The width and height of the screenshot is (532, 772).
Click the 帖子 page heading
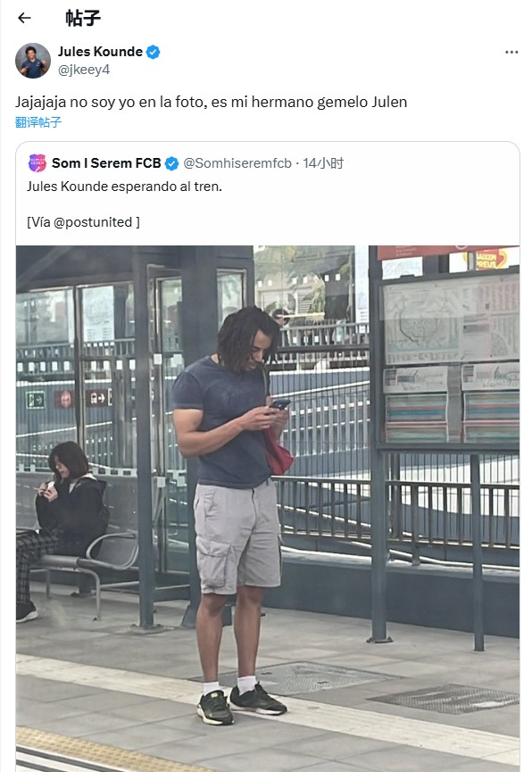click(83, 18)
